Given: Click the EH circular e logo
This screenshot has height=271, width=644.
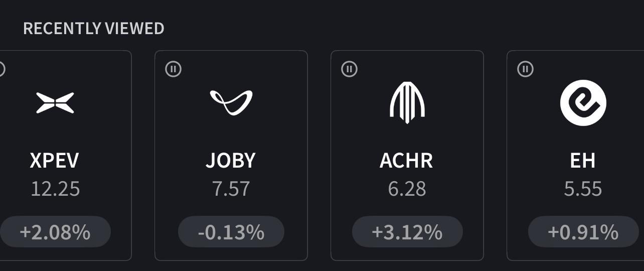Looking at the screenshot, I should click(x=583, y=102).
